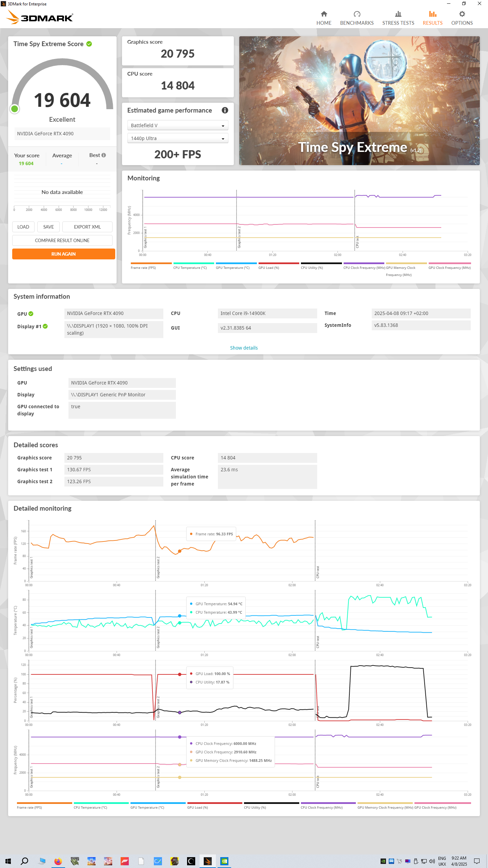Open the Stress Tests section
Screen dimensions: 488x868
pyautogui.click(x=398, y=18)
